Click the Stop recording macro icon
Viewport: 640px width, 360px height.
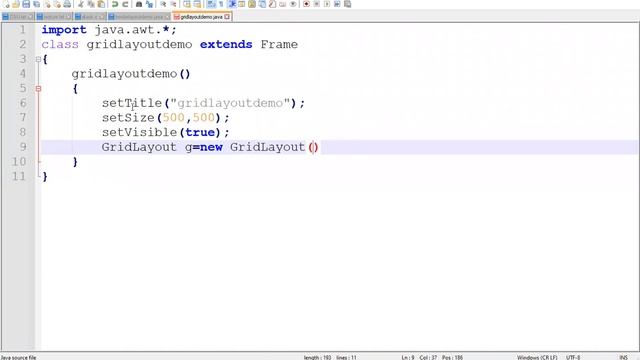pyautogui.click(x=317, y=4)
